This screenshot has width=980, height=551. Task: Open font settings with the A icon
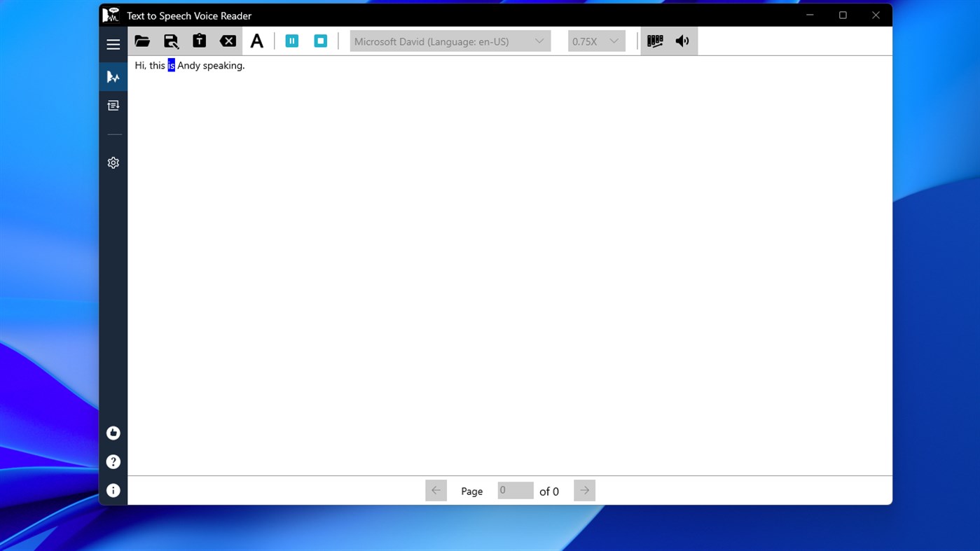pos(257,41)
